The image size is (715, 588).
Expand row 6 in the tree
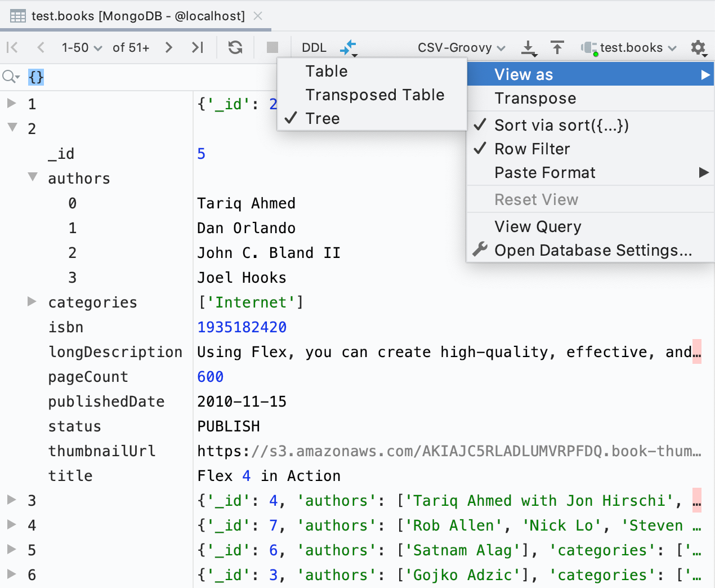point(11,574)
